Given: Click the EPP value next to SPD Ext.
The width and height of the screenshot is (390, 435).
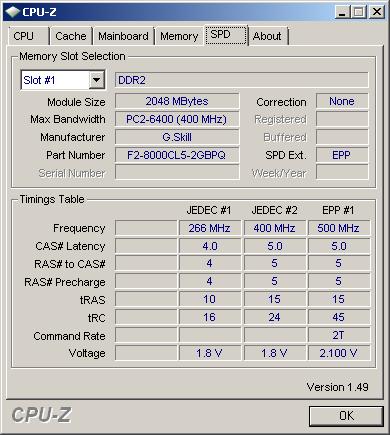Looking at the screenshot, I should click(342, 155).
